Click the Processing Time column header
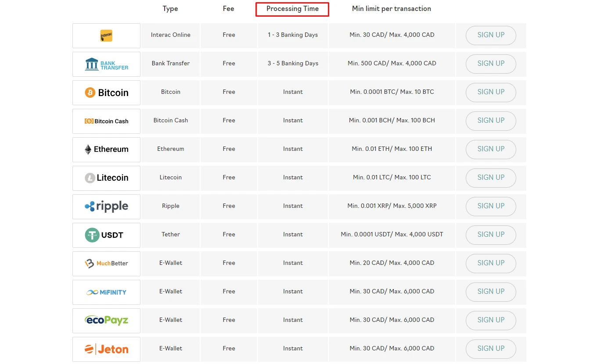The width and height of the screenshot is (597, 364). [x=292, y=9]
